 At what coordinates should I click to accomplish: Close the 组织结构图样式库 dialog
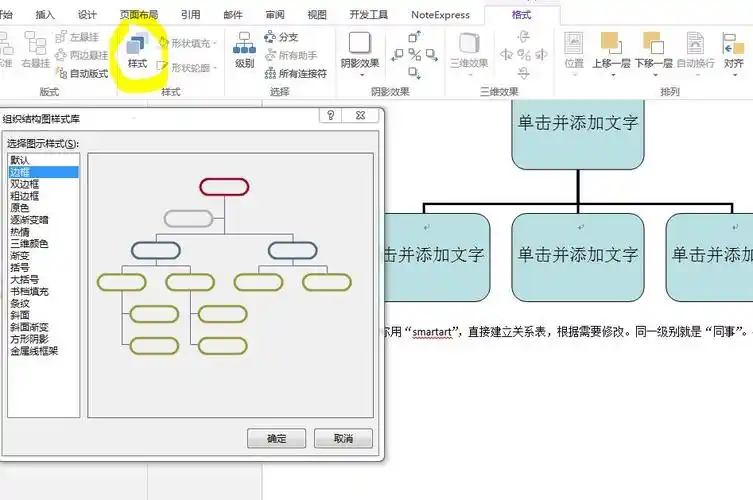tap(361, 115)
